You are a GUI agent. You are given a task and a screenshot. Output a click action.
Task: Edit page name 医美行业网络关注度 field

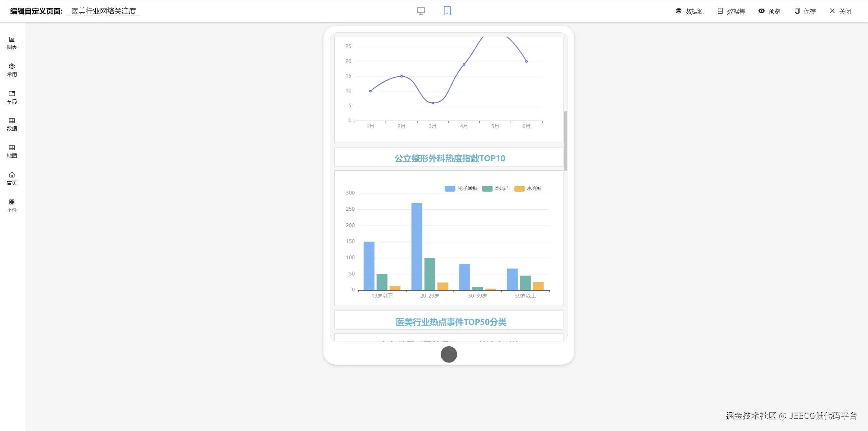103,11
